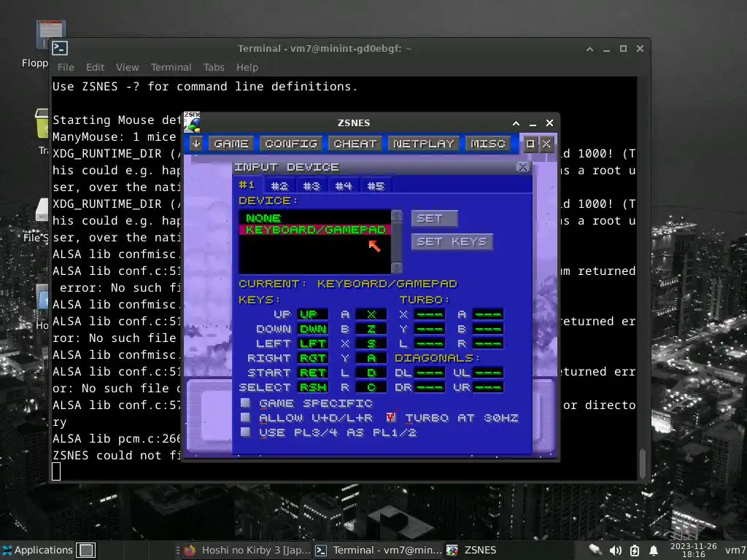This screenshot has width=747, height=560.
Task: Click the ZSNES GUI X icon beside MISC
Action: pos(546,144)
